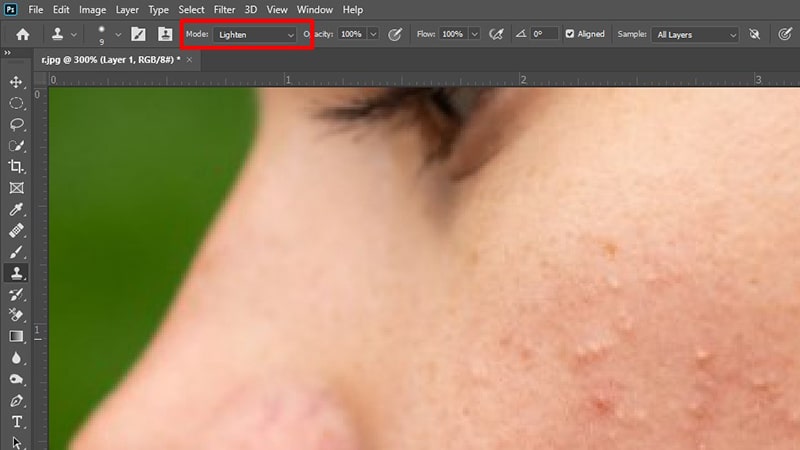Image resolution: width=800 pixels, height=450 pixels.
Task: Select the Clone Stamp tool in toolbar
Action: [x=16, y=273]
